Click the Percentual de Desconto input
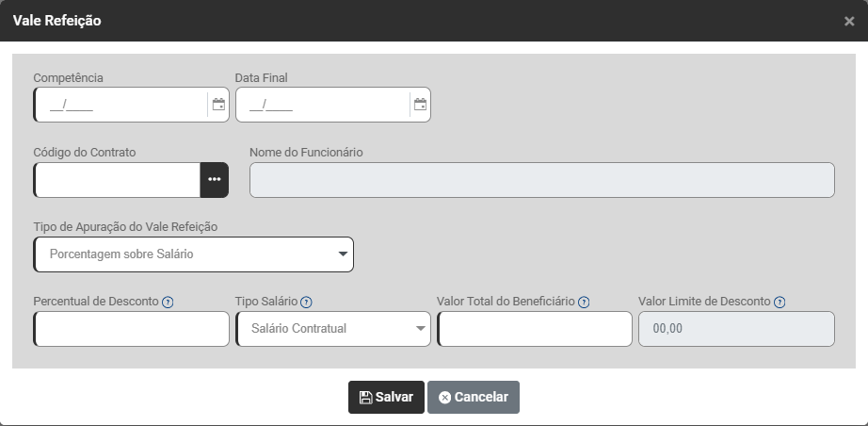 [132, 329]
